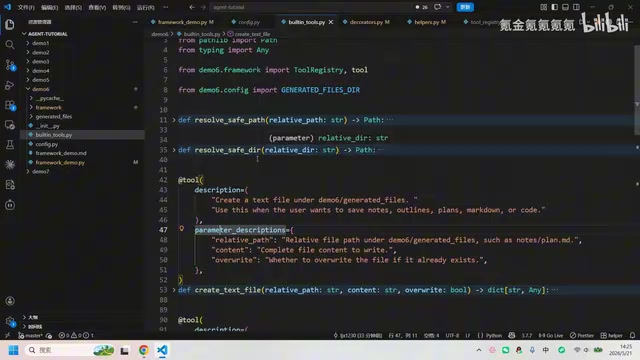Open the master git branch indicator

[31, 335]
